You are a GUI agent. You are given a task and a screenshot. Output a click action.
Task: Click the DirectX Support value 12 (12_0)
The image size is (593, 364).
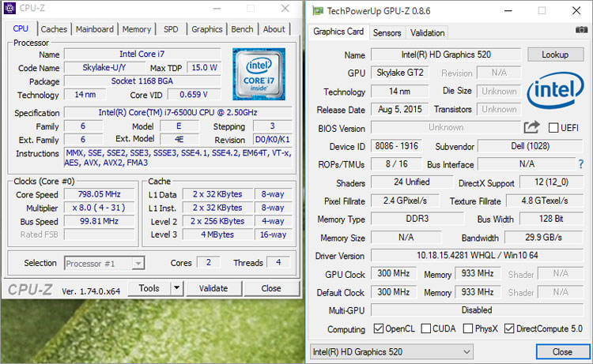pyautogui.click(x=551, y=182)
